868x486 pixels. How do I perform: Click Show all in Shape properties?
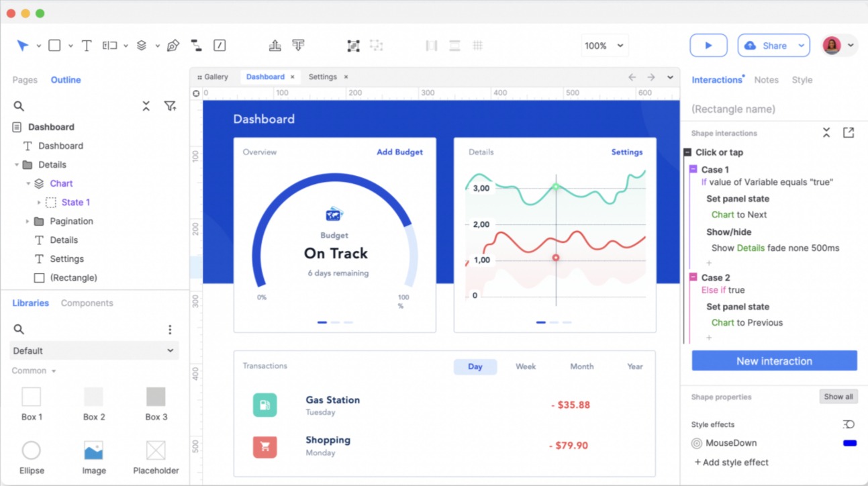point(838,396)
